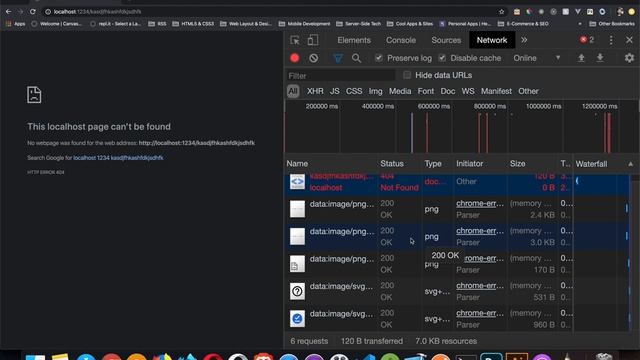Open the RSS bookmarks folder
The height and width of the screenshot is (360, 640).
coord(157,24)
